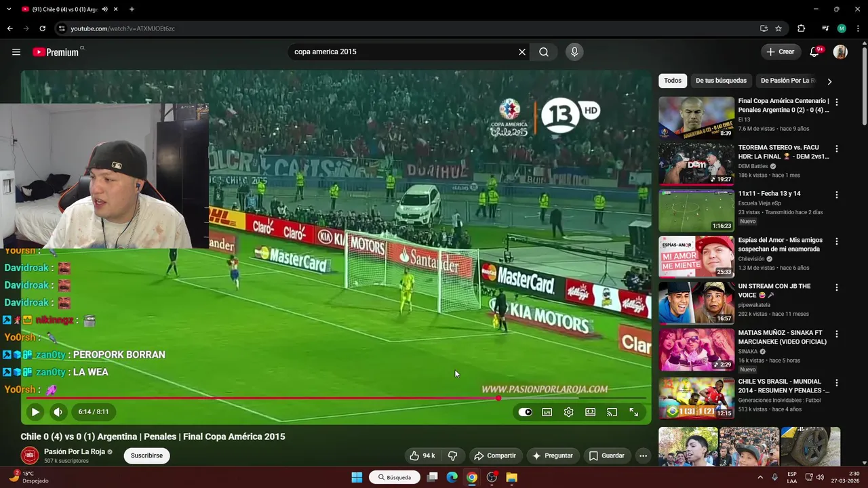Open the Espías del Amor video title
Screen dimensions: 868x488
780,245
